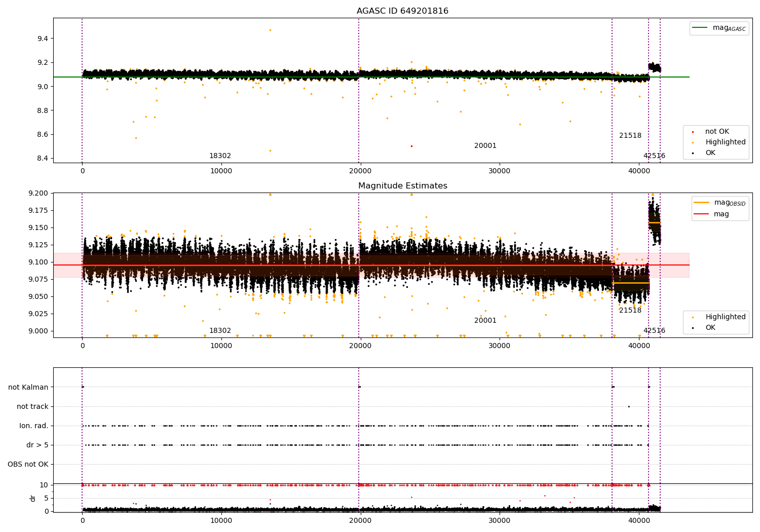Click the 10000 x-tick under the bottom plot
Image resolution: width=760 pixels, height=532 pixels.
(221, 521)
